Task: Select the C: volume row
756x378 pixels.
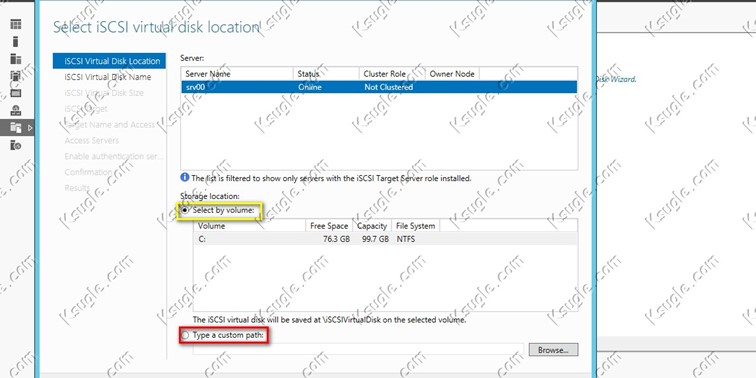Action: [x=385, y=239]
